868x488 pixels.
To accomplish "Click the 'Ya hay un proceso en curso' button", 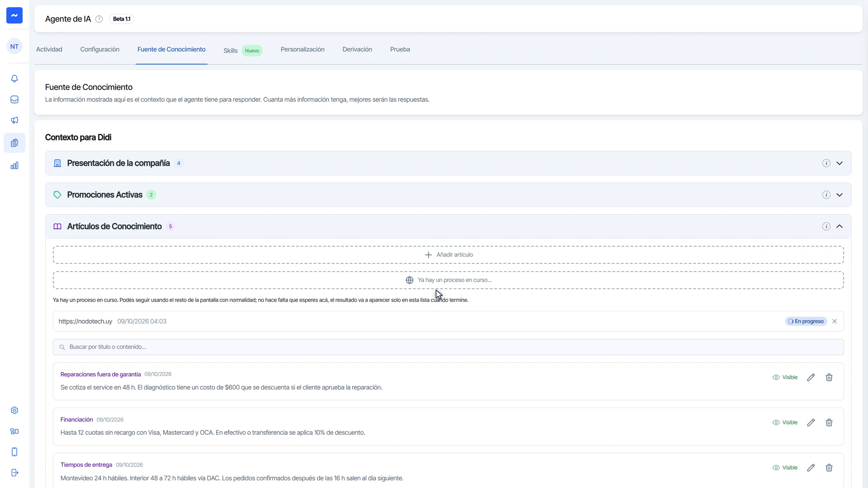I will (x=448, y=280).
